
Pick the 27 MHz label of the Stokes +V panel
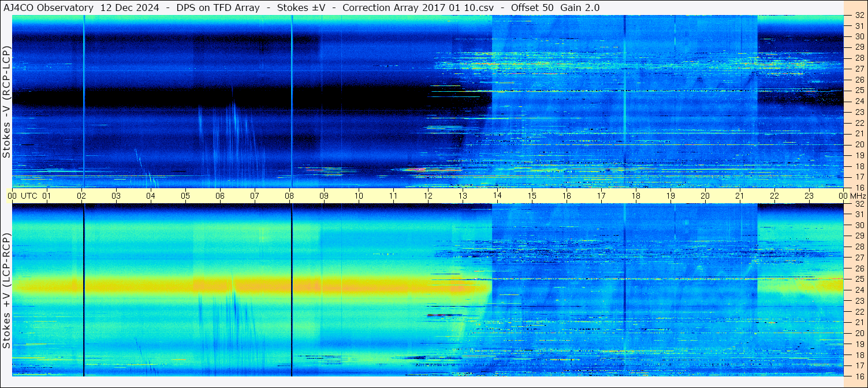[x=859, y=258]
